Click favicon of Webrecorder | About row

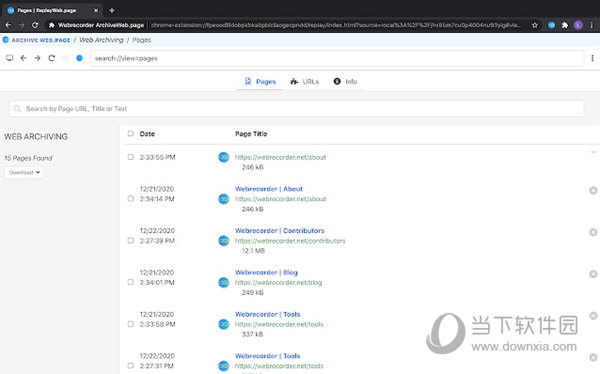point(223,199)
